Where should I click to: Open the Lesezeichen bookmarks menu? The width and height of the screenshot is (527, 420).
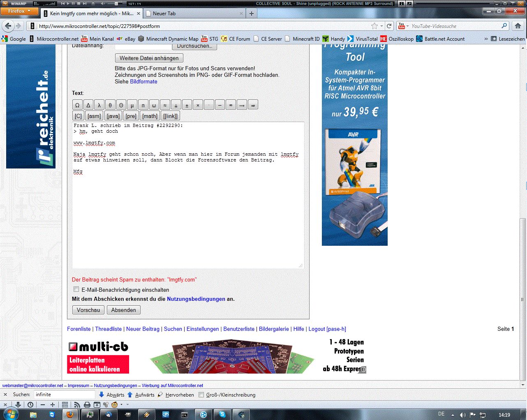click(508, 39)
